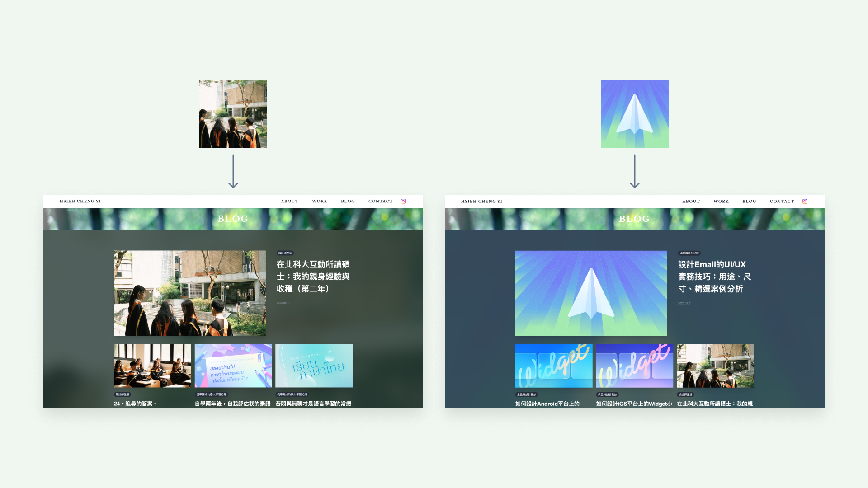Open the paper plane featured post image

(x=591, y=293)
